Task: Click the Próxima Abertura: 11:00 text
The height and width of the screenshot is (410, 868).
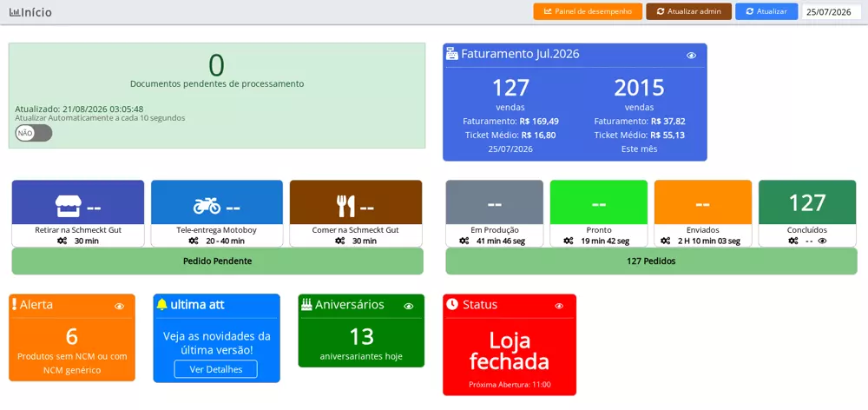Action: coord(510,385)
